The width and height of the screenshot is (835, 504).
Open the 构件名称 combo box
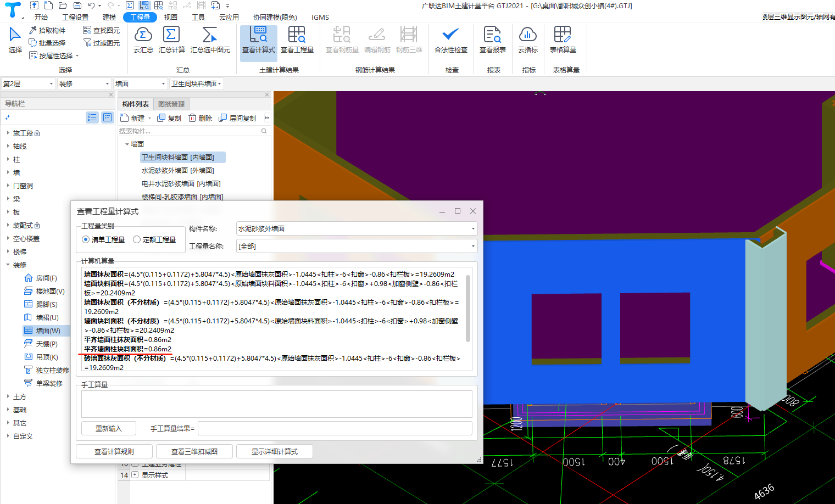357,229
